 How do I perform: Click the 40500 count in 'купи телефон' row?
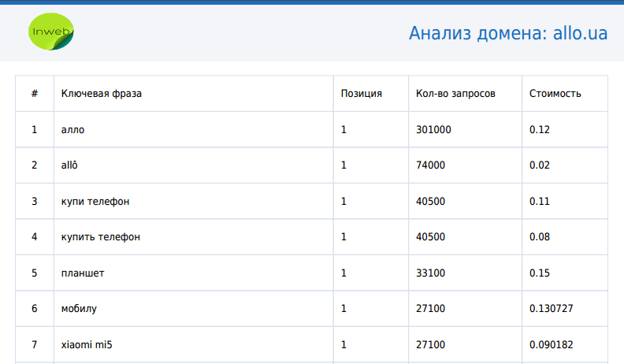point(431,201)
